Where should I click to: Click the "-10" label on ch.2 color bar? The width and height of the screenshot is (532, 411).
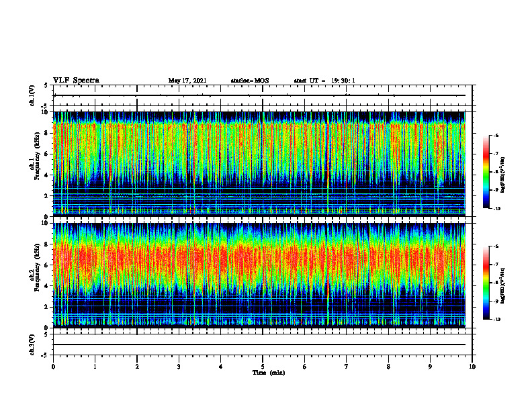pyautogui.click(x=496, y=320)
